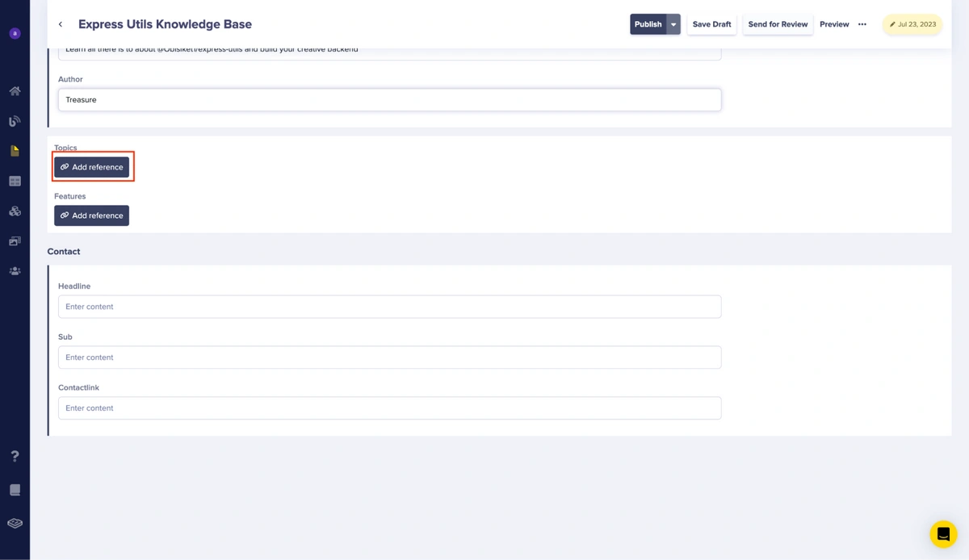This screenshot has height=560, width=969.
Task: Click the Publish button
Action: [648, 24]
